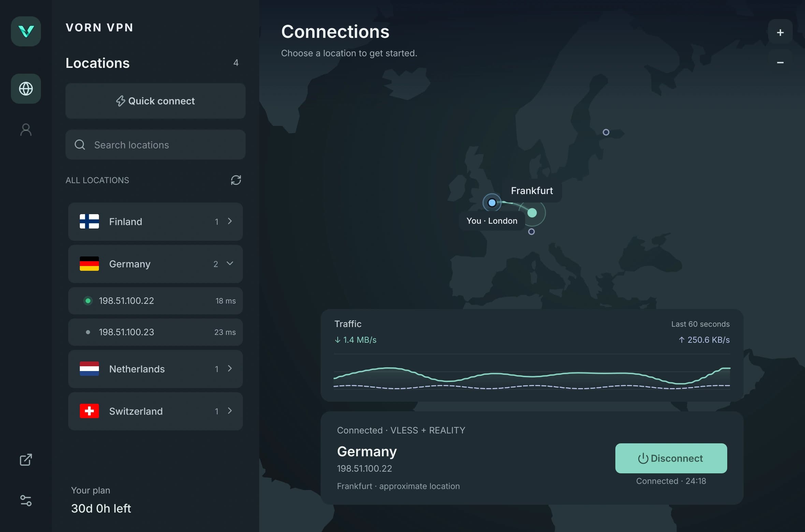Collapse Germany servers chevron

coord(230,263)
